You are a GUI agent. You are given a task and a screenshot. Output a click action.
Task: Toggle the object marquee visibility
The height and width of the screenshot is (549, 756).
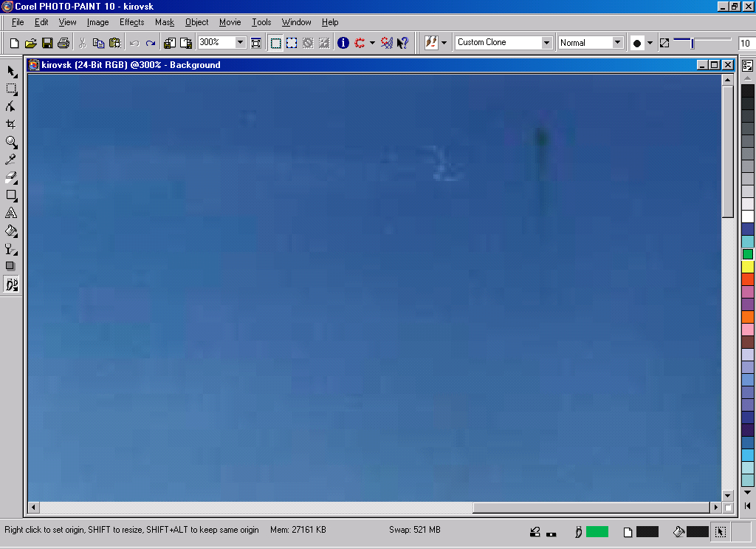tap(292, 43)
